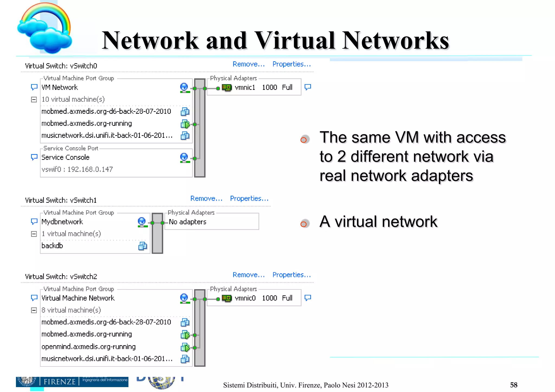
Task: Select musicnetwork.dsi.unifi.it entry in vSwitch0
Action: (107, 135)
